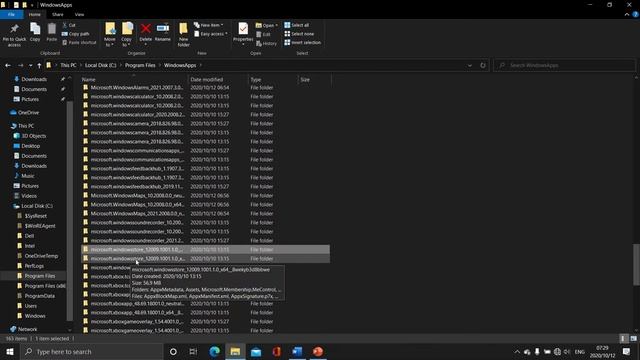Open the Copy to menu
640x360 pixels.
[127, 35]
